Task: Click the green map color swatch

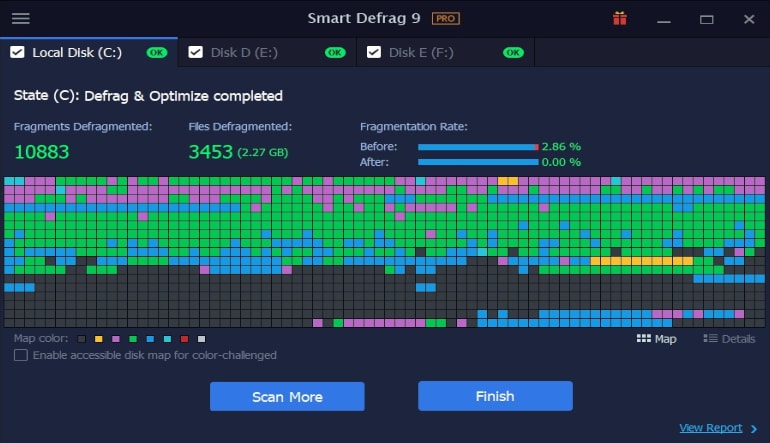Action: (133, 339)
